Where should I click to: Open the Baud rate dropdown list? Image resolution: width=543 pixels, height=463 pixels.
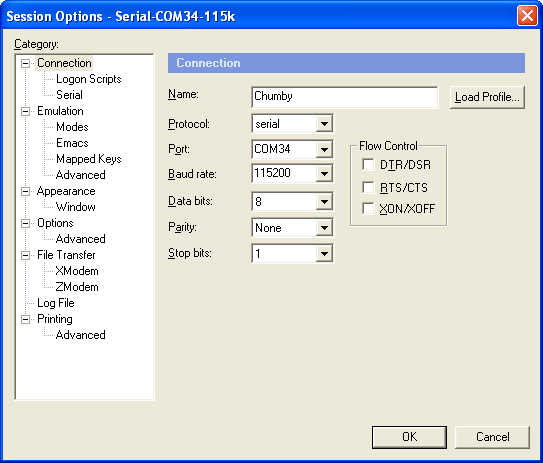(x=324, y=173)
